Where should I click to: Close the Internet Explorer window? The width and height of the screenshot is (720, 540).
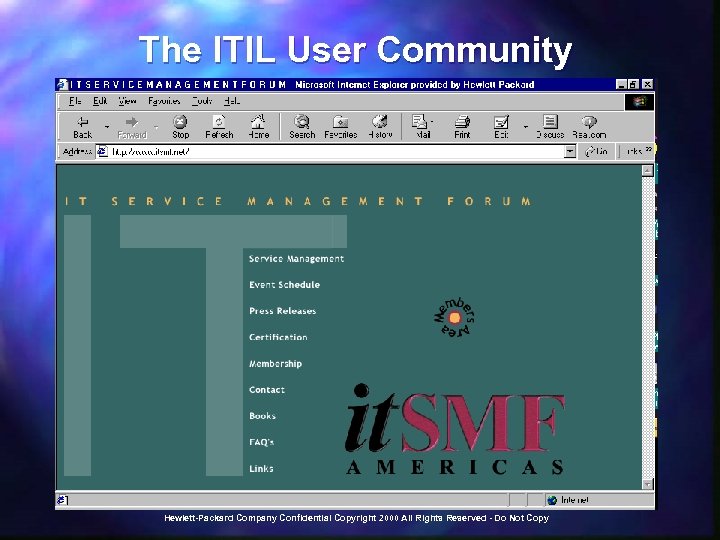[x=647, y=84]
